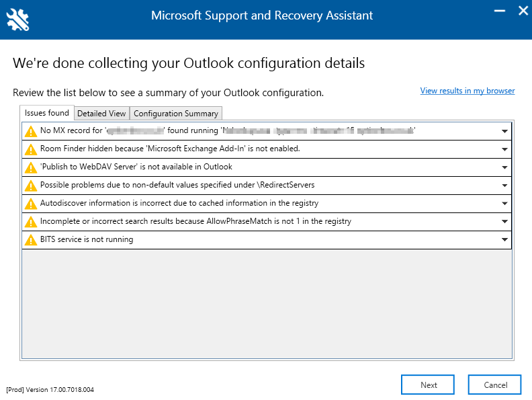Click warning icon beside No MX record issue

(x=31, y=131)
